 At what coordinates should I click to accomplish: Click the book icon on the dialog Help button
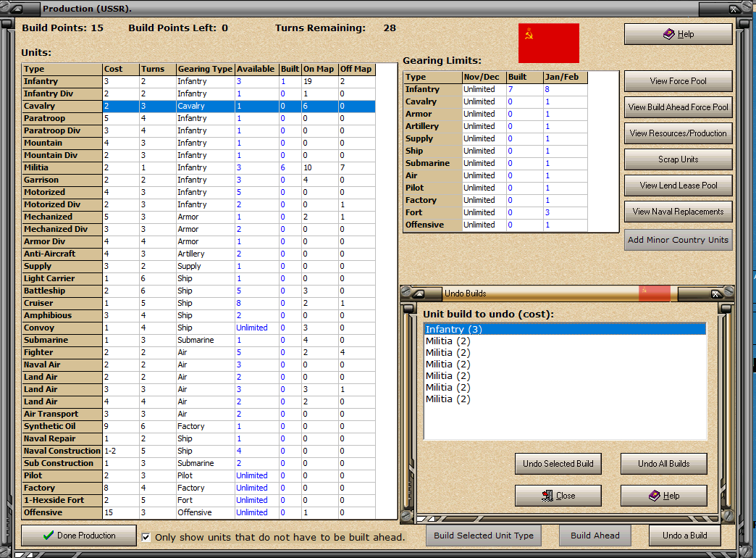click(x=655, y=495)
